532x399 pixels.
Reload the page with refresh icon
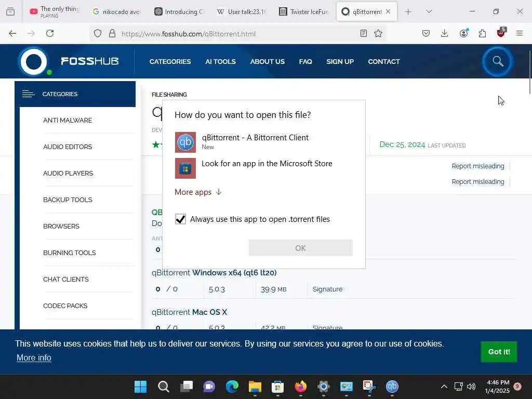50,33
